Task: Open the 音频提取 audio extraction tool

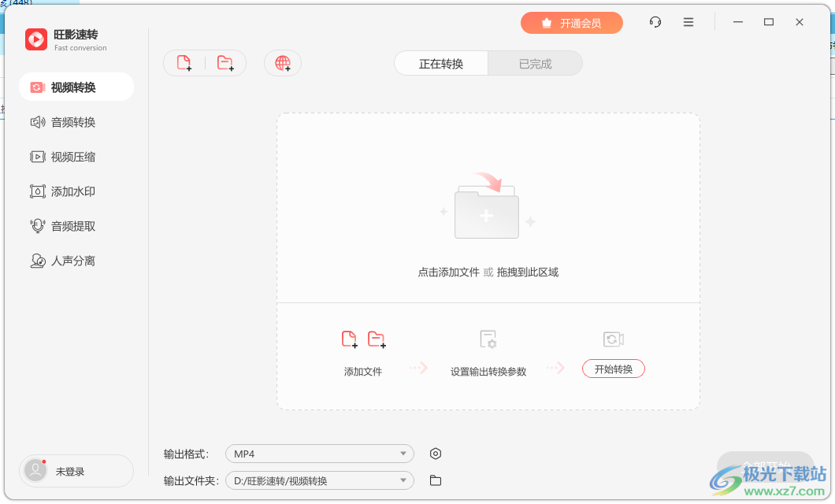Action: pos(63,226)
